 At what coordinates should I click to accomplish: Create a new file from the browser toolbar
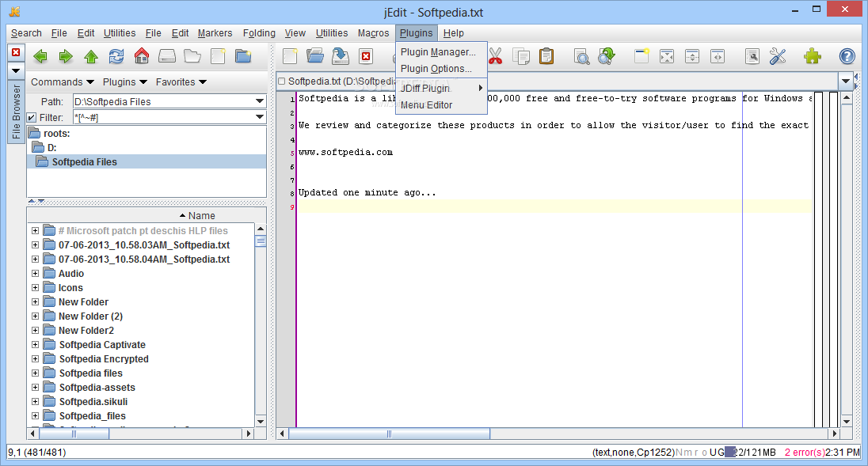218,56
